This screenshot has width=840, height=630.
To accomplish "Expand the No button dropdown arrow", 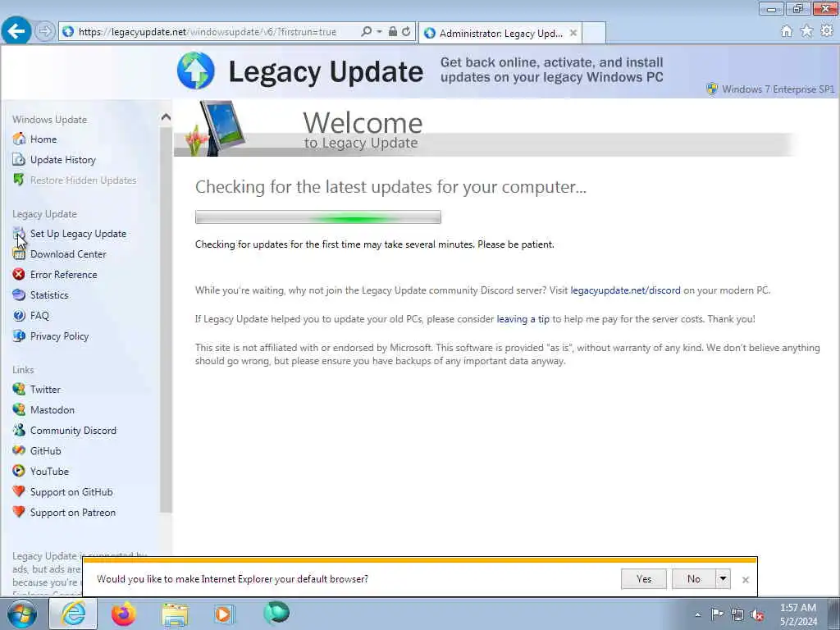I will (724, 578).
